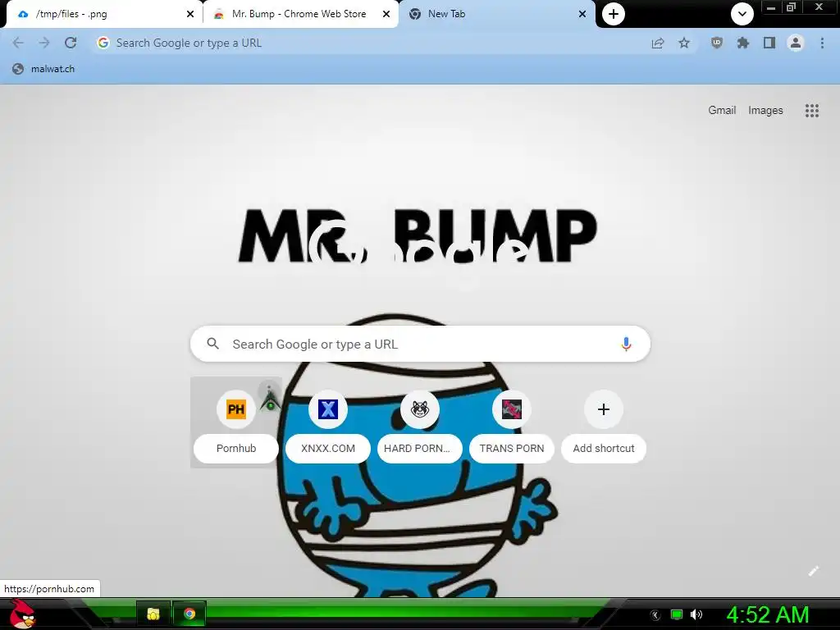Open the file manager in the taskbar
This screenshot has width=840, height=630.
point(153,614)
